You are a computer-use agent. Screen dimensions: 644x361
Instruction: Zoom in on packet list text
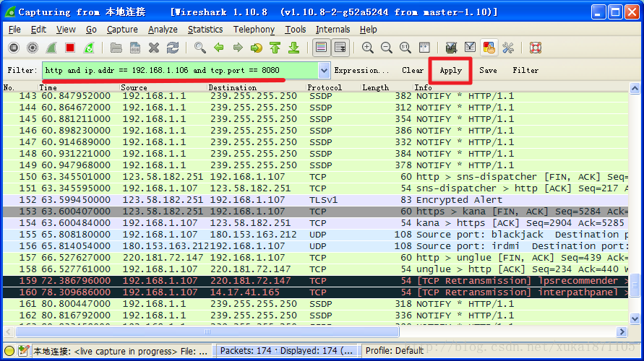[368, 48]
